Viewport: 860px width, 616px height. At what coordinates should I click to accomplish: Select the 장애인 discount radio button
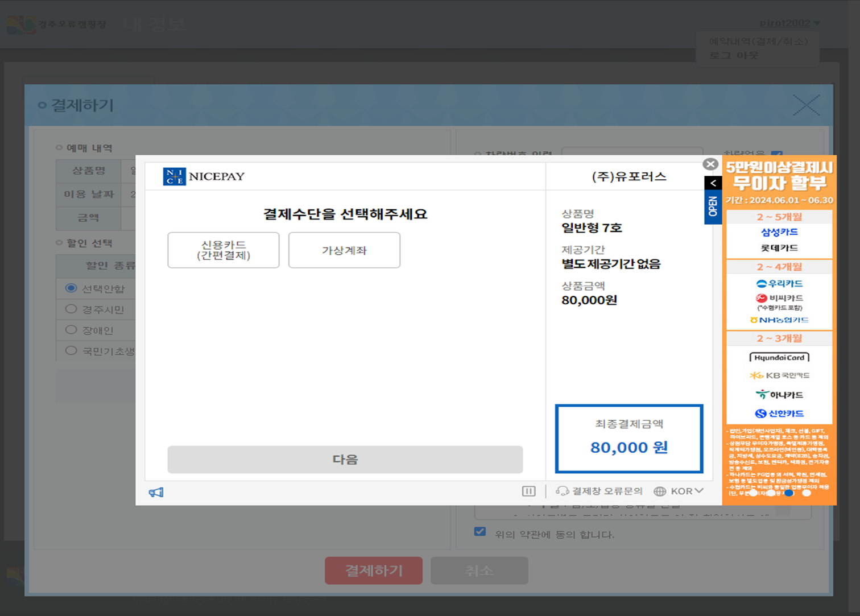(71, 330)
